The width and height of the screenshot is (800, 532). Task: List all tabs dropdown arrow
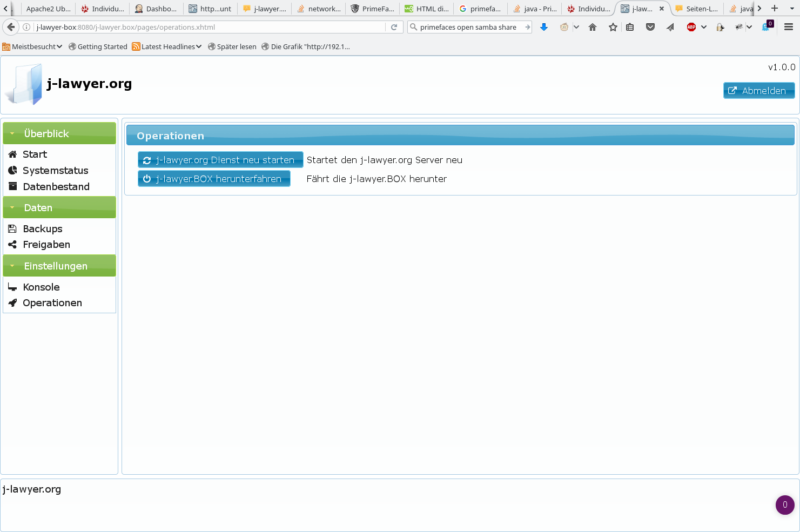(792, 9)
